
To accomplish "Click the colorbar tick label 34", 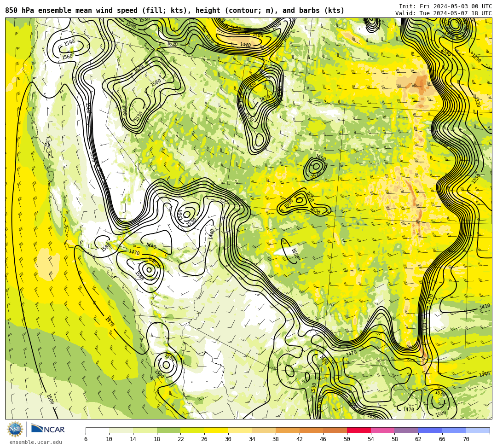I will 252,439.
